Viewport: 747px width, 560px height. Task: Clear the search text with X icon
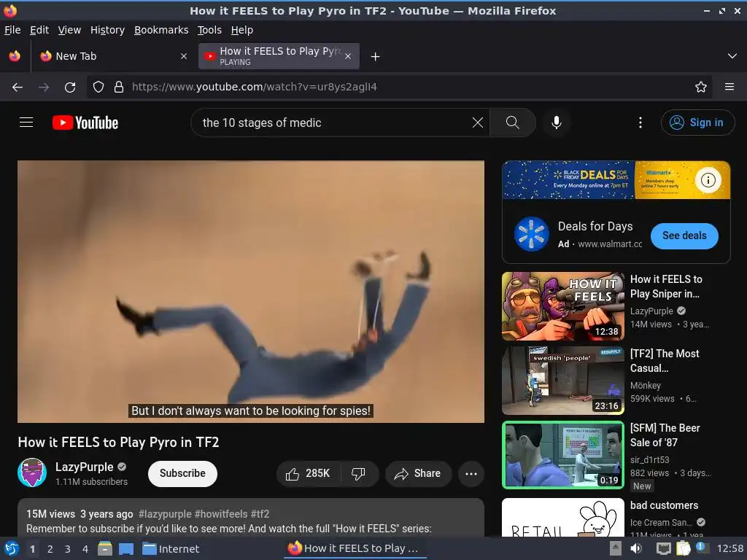point(477,122)
